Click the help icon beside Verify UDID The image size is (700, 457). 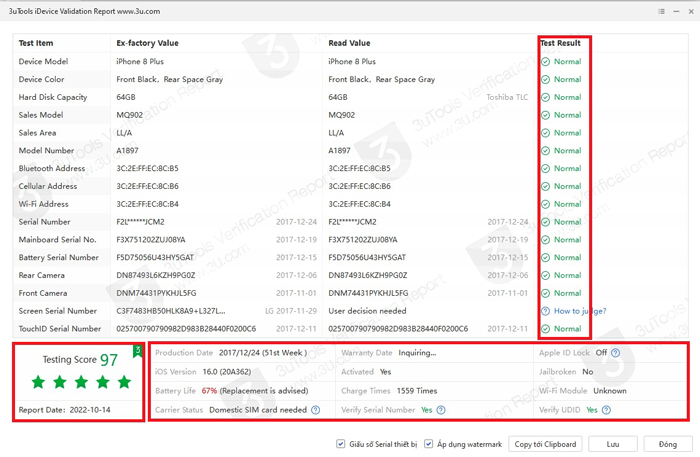(x=606, y=410)
